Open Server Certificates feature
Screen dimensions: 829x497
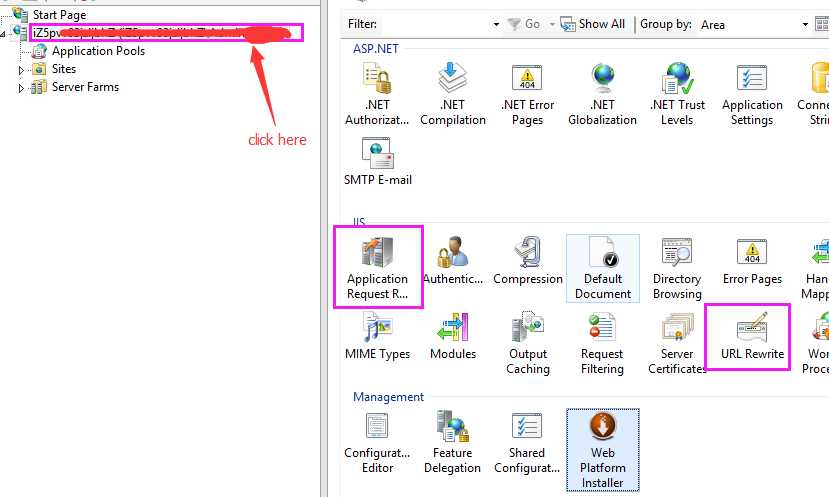click(x=677, y=344)
